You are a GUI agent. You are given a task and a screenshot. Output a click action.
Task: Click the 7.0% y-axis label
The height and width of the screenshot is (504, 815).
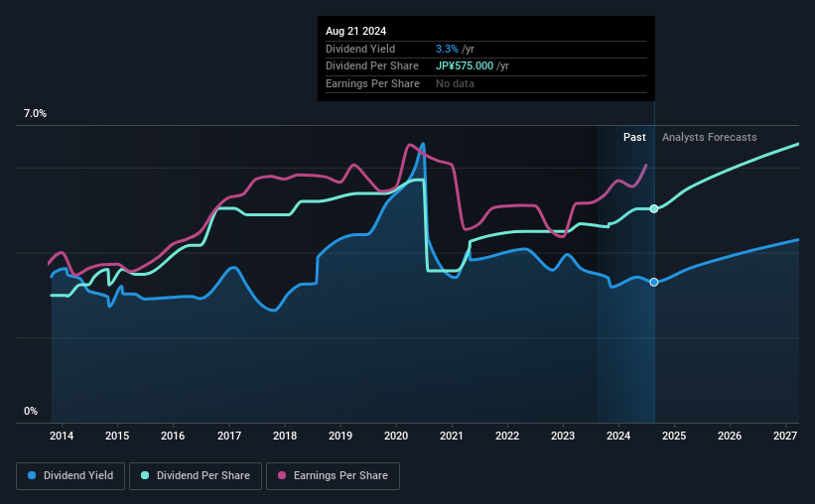point(35,113)
